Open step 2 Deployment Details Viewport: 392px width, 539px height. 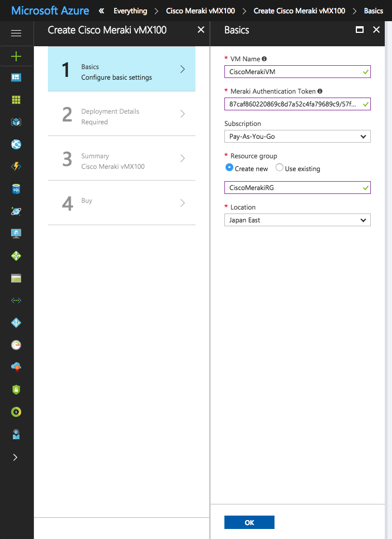click(121, 114)
